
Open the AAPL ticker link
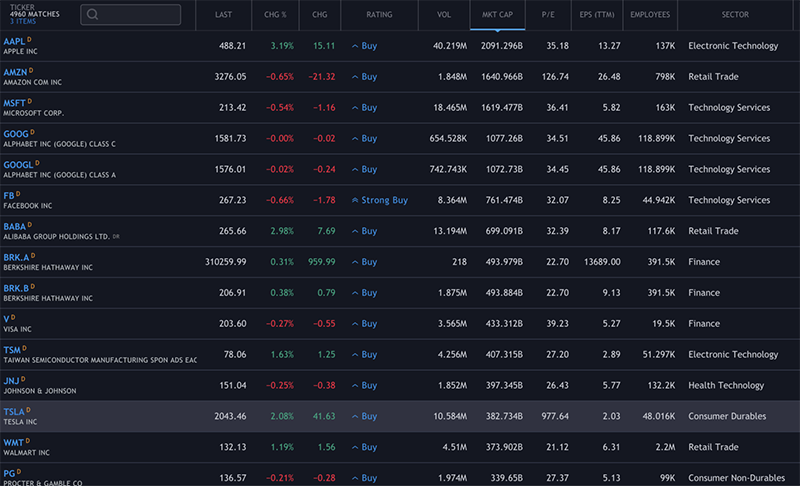(x=14, y=41)
